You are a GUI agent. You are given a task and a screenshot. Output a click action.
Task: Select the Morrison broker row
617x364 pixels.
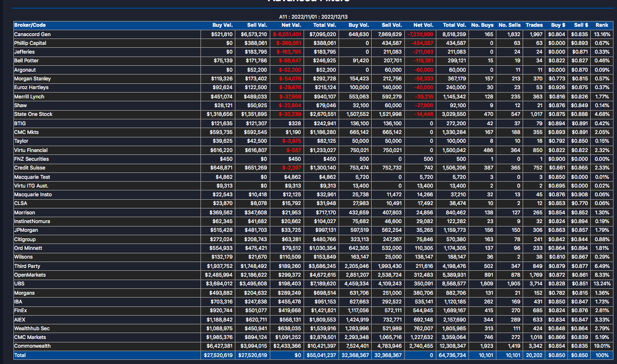[x=313, y=213]
